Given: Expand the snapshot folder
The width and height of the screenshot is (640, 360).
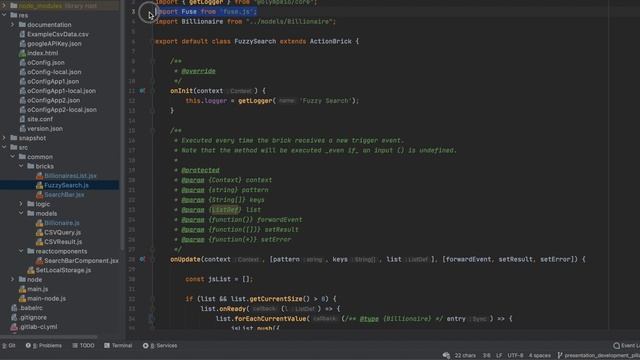Looking at the screenshot, I should 4,138.
